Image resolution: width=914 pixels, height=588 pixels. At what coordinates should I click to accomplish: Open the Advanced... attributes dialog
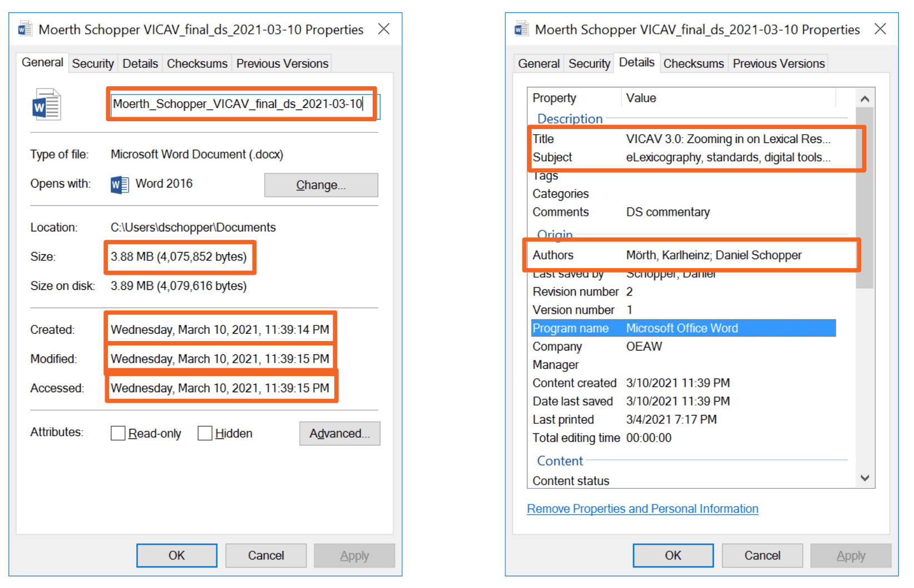339,434
